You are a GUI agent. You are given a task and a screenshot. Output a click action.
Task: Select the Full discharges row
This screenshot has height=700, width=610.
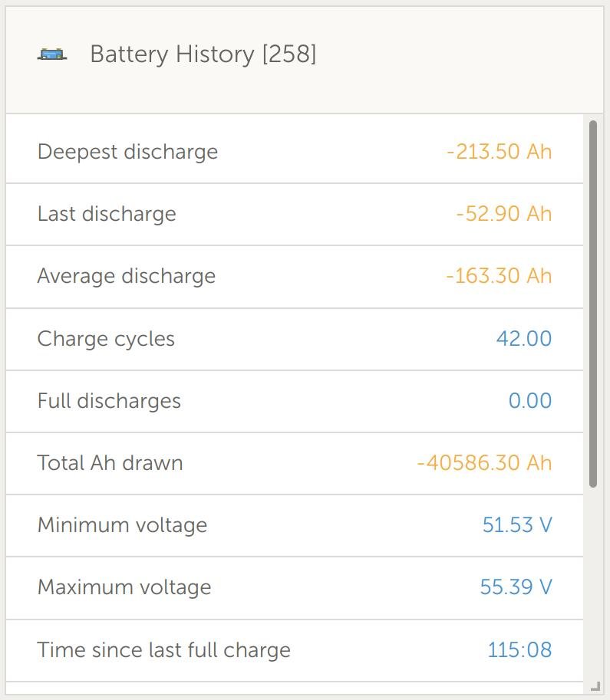(x=294, y=401)
